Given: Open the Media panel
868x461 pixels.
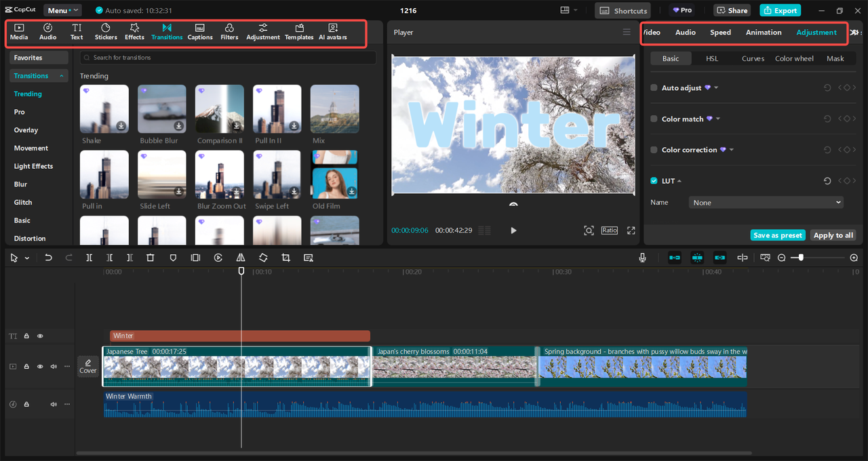Looking at the screenshot, I should pos(19,32).
